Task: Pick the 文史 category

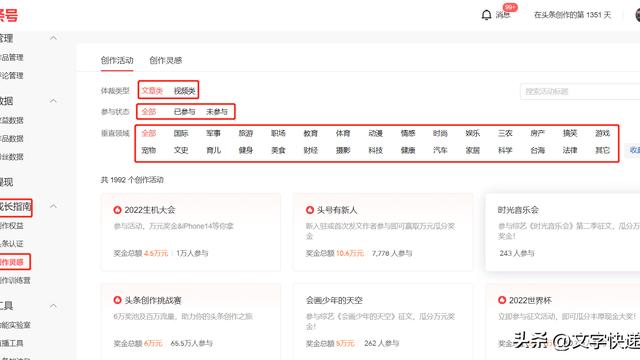Action: [181, 150]
